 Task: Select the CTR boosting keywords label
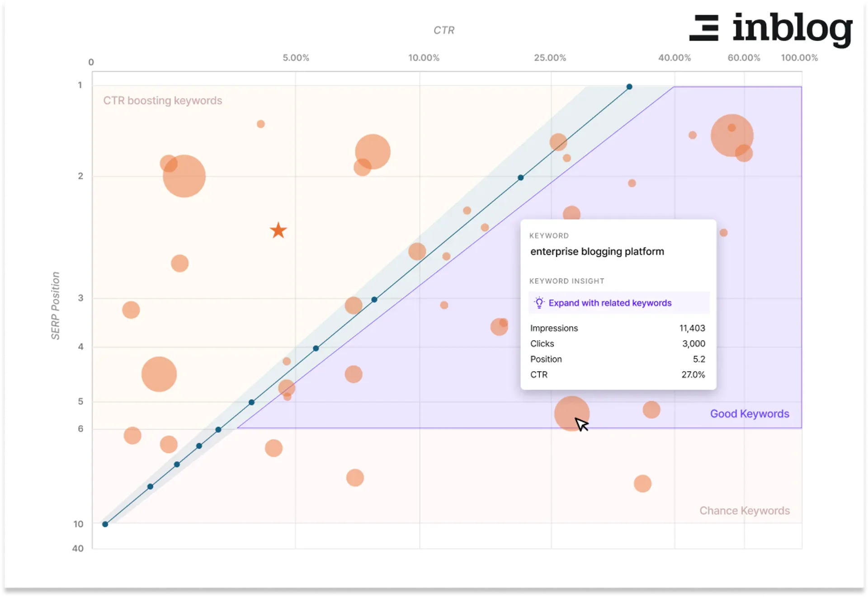[162, 100]
